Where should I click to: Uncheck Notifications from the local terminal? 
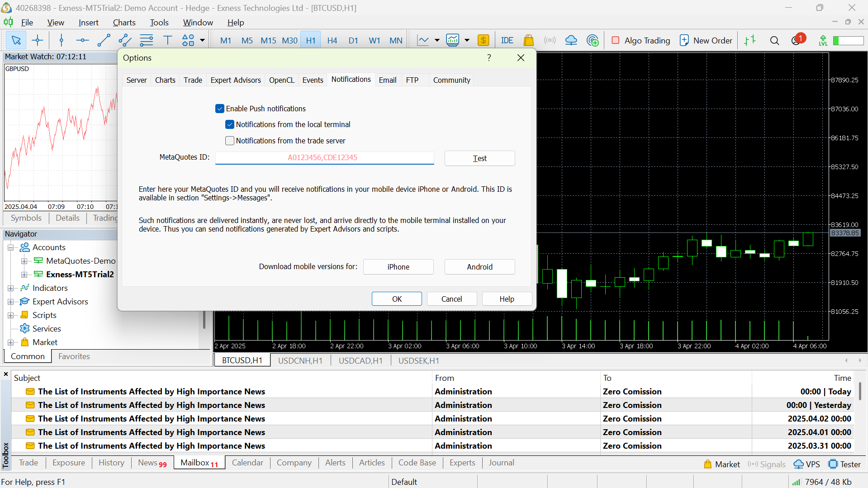tap(230, 124)
